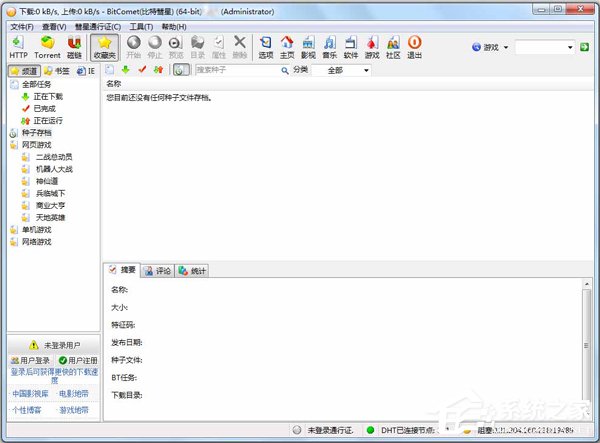Select the 统计 statistics tab
Screen dimensions: 600x443
click(192, 270)
